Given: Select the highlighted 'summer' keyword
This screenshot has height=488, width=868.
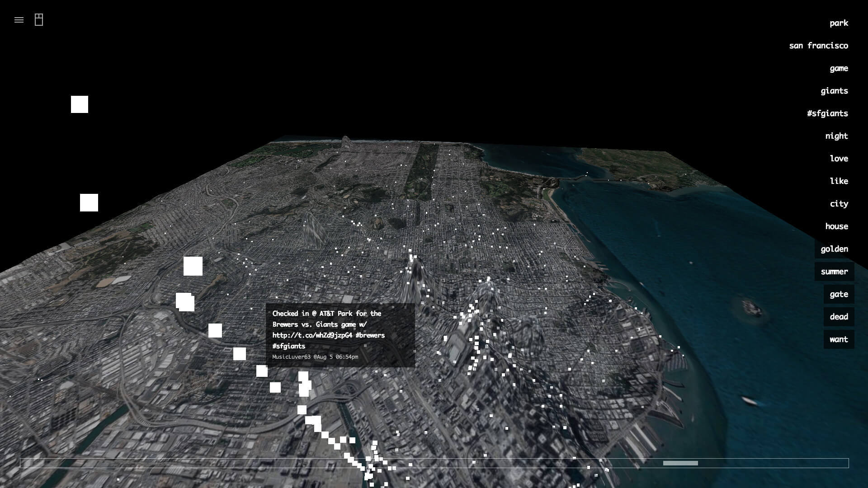Looking at the screenshot, I should click(x=834, y=272).
